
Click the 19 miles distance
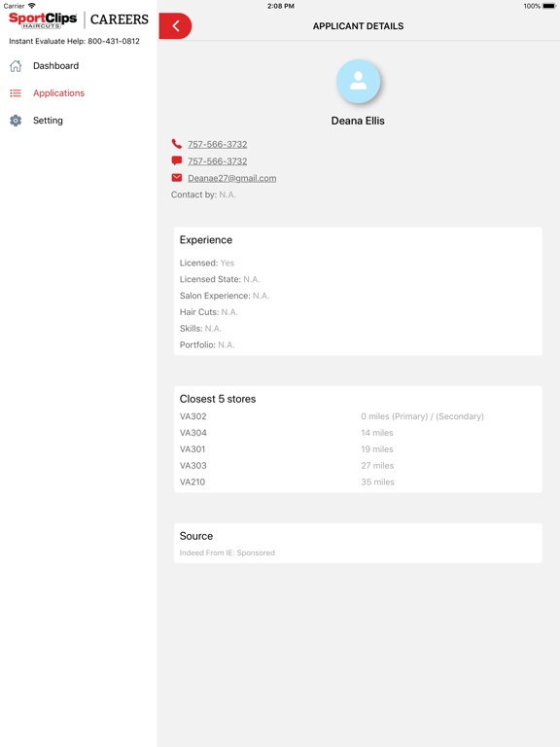(x=377, y=448)
